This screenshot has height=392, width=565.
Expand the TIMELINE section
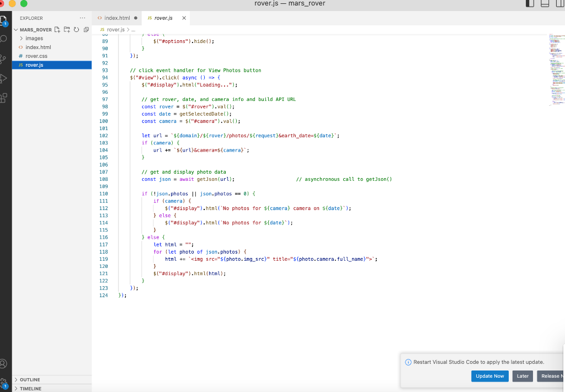pyautogui.click(x=30, y=389)
